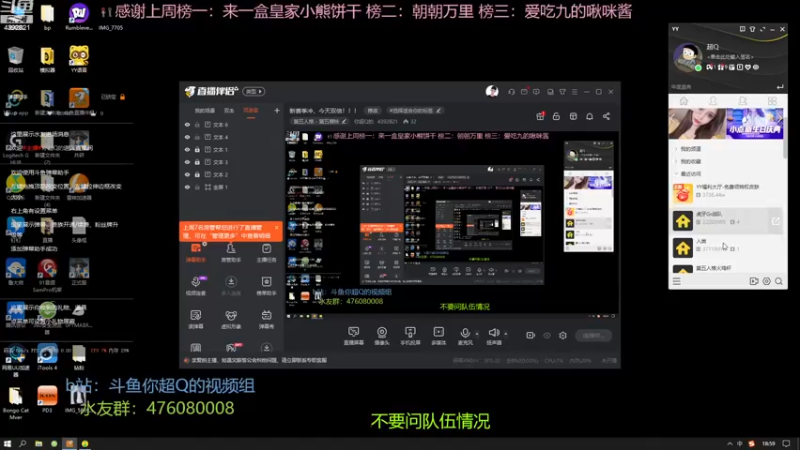Add 多媒体 media source

pyautogui.click(x=439, y=336)
